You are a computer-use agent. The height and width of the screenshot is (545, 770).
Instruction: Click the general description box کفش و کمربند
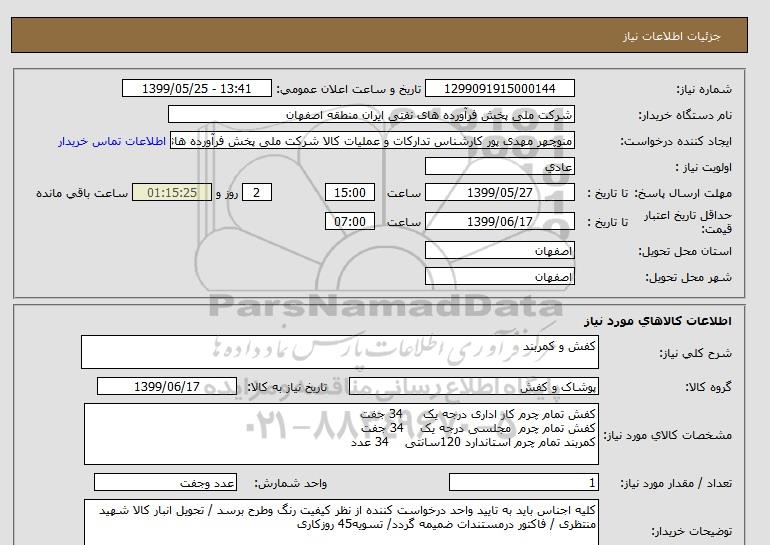point(340,352)
